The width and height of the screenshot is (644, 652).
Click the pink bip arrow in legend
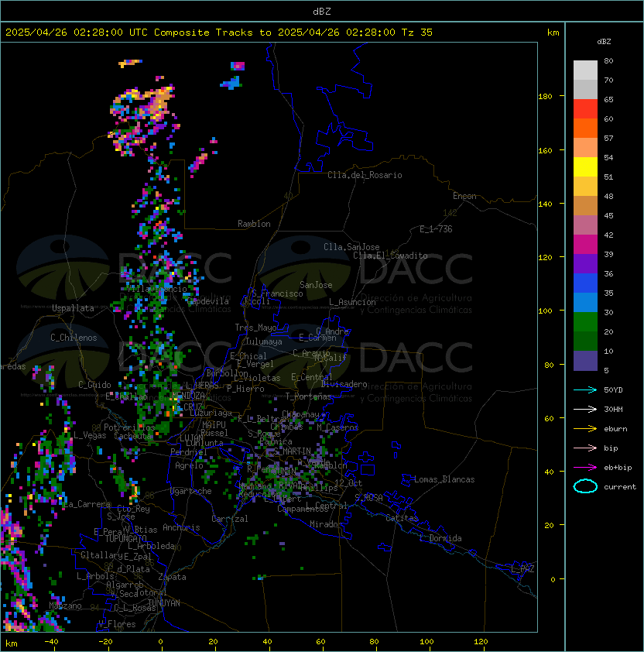pyautogui.click(x=585, y=448)
